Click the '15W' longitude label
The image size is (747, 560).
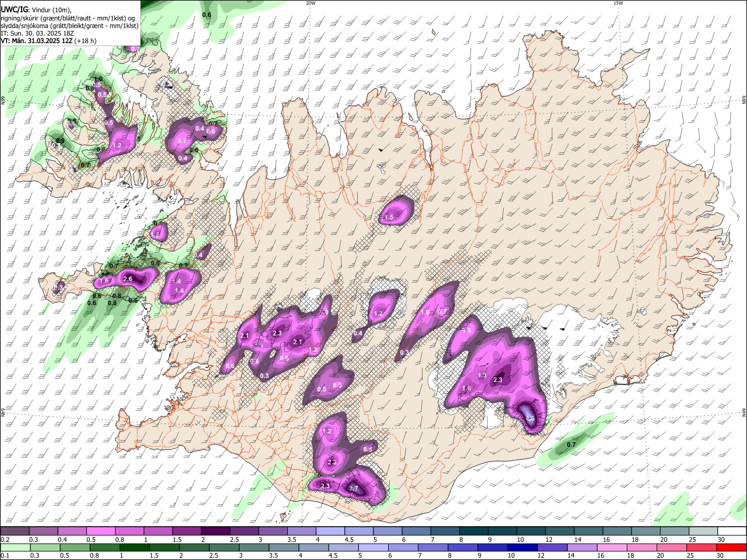coord(617,3)
